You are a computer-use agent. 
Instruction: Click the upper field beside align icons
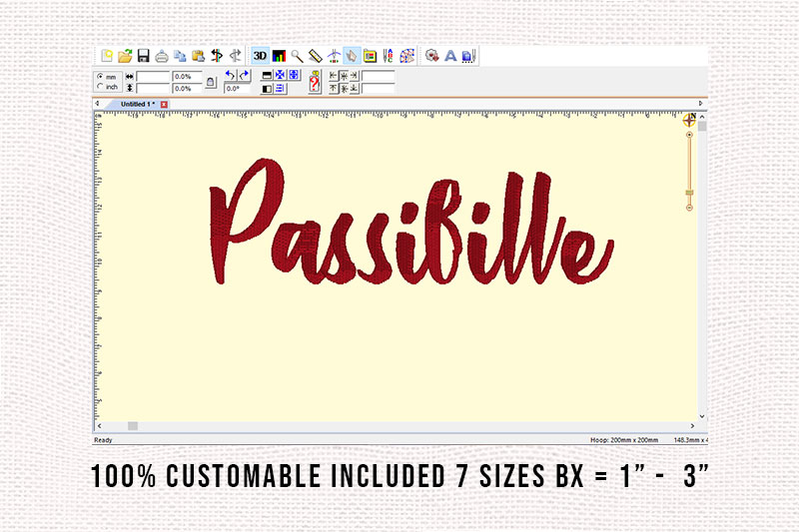coord(379,77)
